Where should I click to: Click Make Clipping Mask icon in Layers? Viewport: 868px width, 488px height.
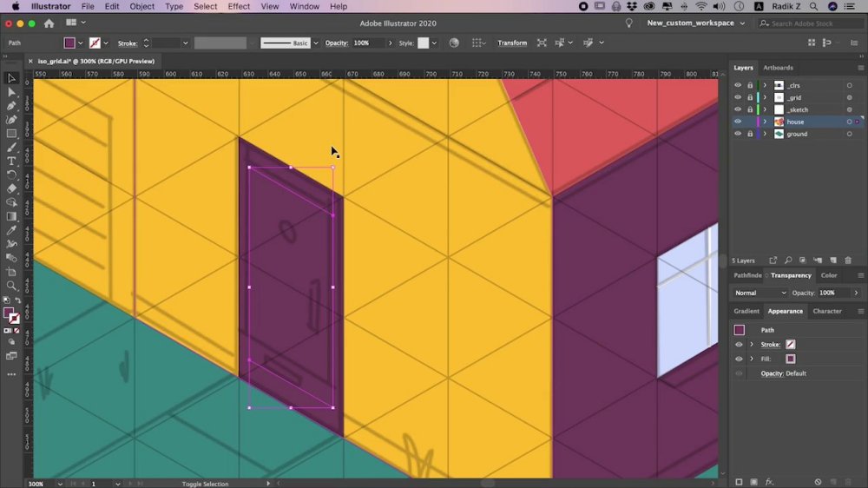click(803, 260)
